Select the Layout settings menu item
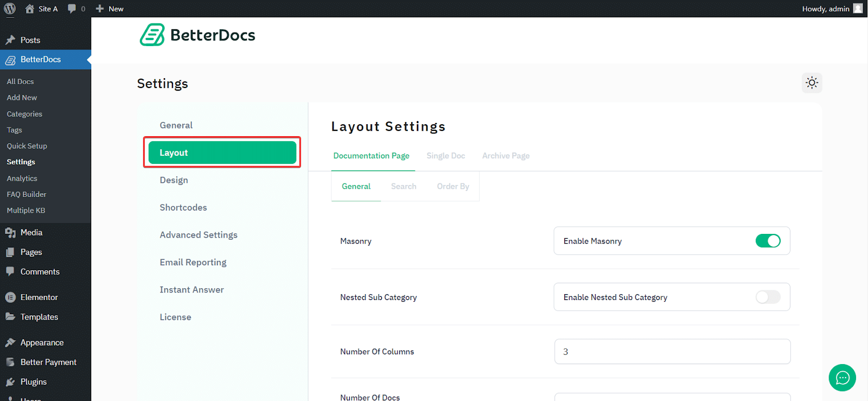The width and height of the screenshot is (868, 401). [x=222, y=152]
